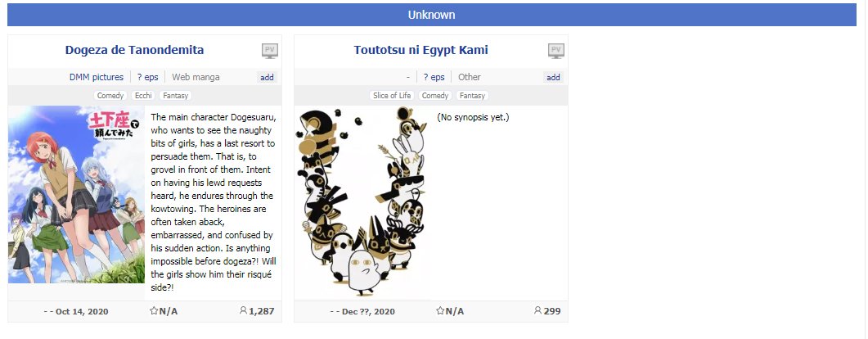Open Dogeza de Tanondemita cover image
This screenshot has height=339, width=868.
pos(76,195)
